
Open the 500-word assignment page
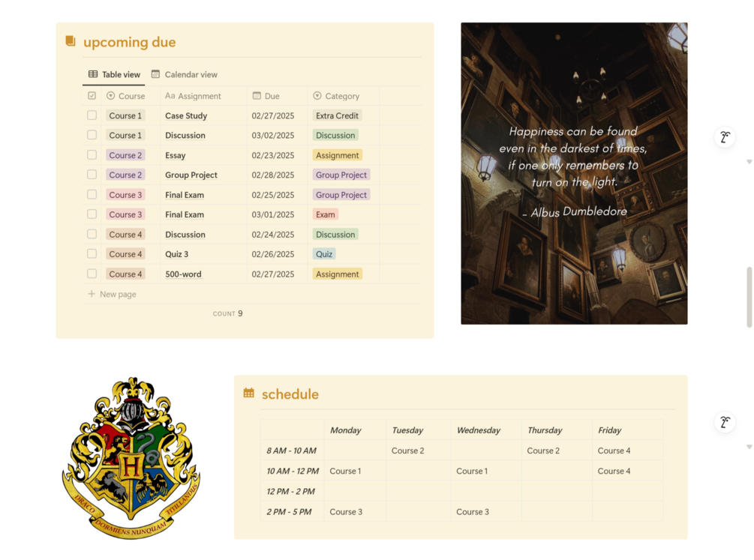pos(183,274)
